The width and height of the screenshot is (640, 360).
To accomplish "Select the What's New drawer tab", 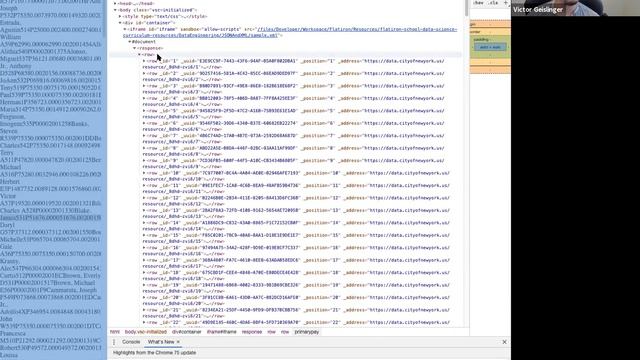I will 161,342.
